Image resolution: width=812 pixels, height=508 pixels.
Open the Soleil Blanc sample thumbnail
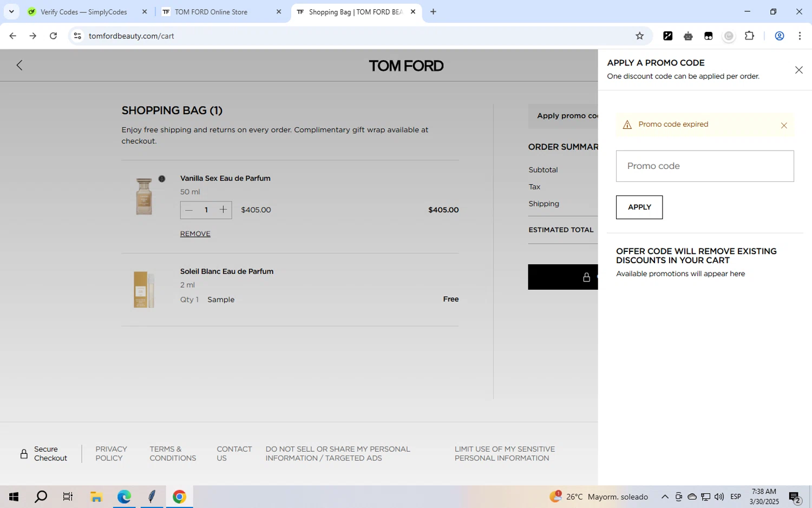click(x=144, y=290)
